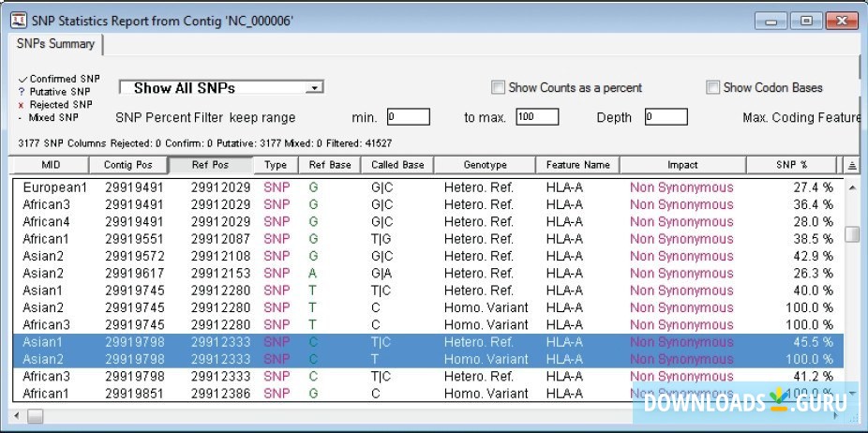The image size is (868, 433).
Task: Click the Ref Pos column header
Action: pos(212,165)
